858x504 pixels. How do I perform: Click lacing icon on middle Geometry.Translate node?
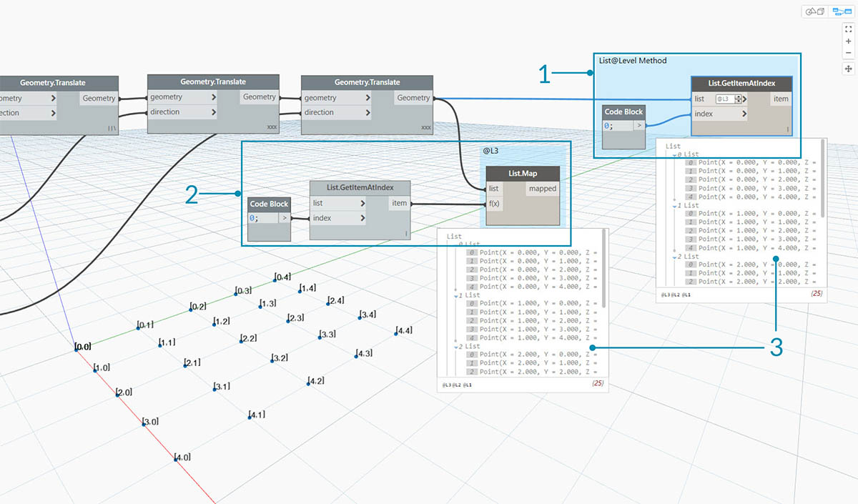(x=271, y=127)
